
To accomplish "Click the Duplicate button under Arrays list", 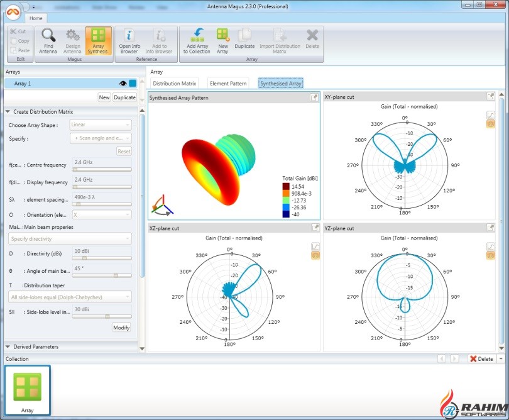I will point(124,97).
